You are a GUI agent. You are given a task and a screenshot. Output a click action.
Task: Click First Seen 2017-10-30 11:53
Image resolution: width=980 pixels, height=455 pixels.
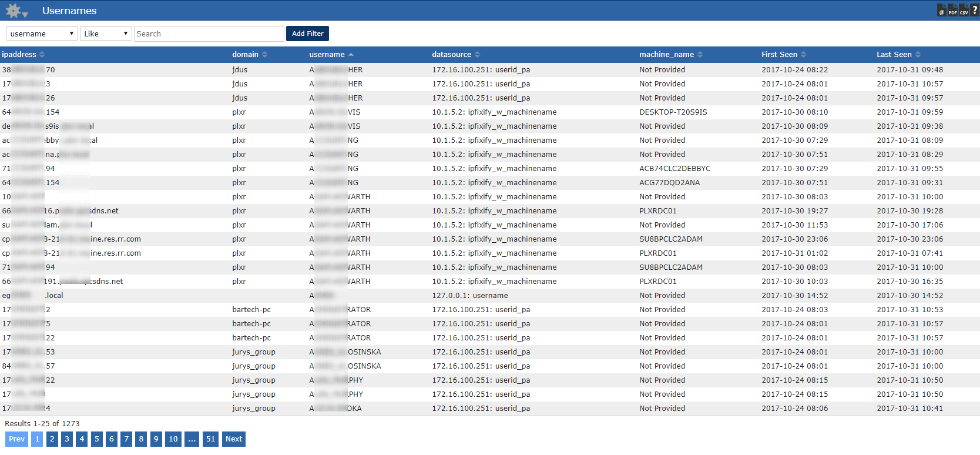click(795, 225)
